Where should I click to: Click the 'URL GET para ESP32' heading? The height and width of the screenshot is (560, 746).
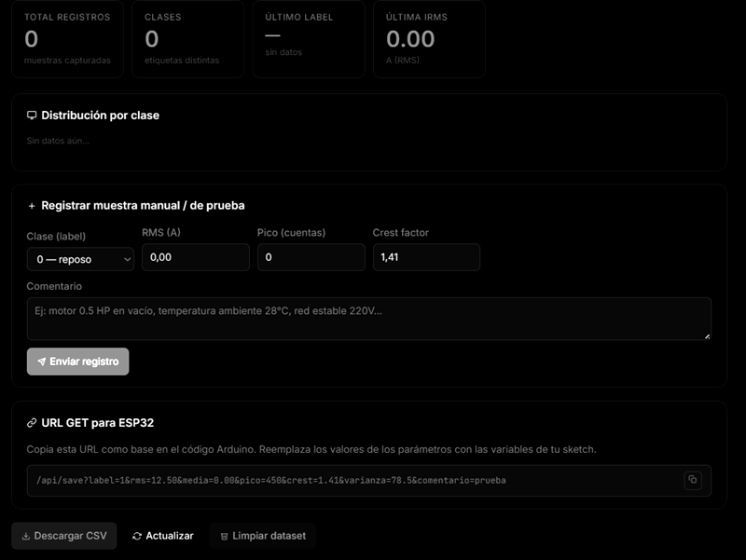98,423
